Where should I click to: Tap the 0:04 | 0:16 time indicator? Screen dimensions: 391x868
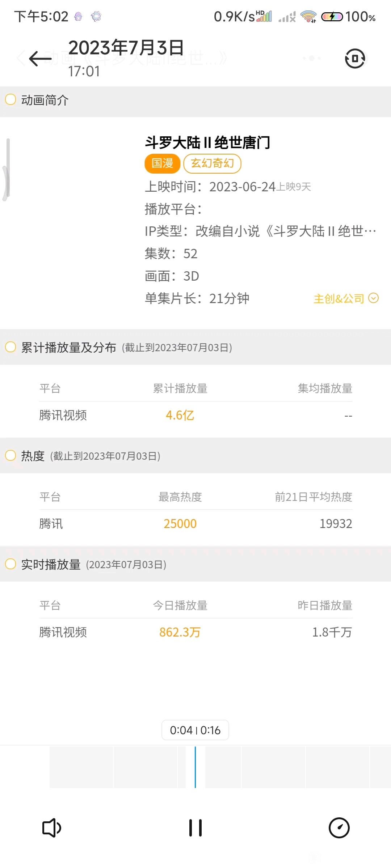pos(195,730)
